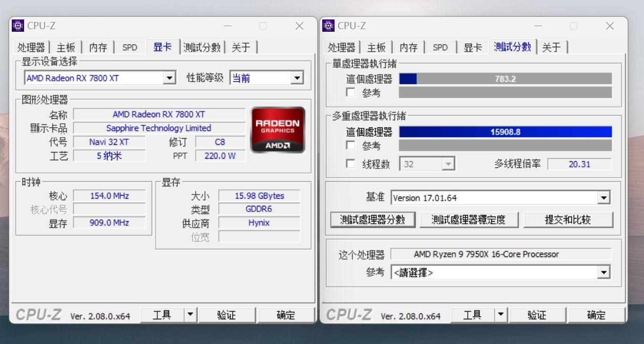Click multi-thread score bar 15908.8
The height and width of the screenshot is (344, 644).
coord(505,132)
